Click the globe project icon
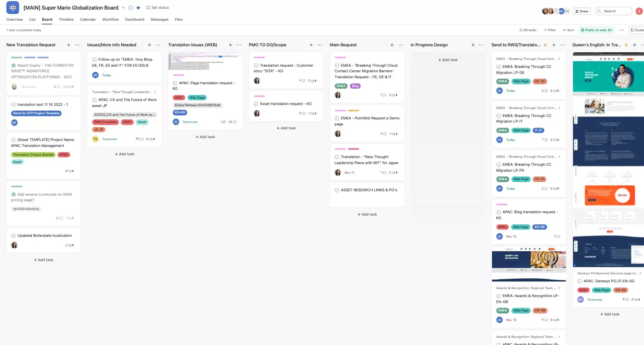This screenshot has width=644, height=345. (x=13, y=8)
